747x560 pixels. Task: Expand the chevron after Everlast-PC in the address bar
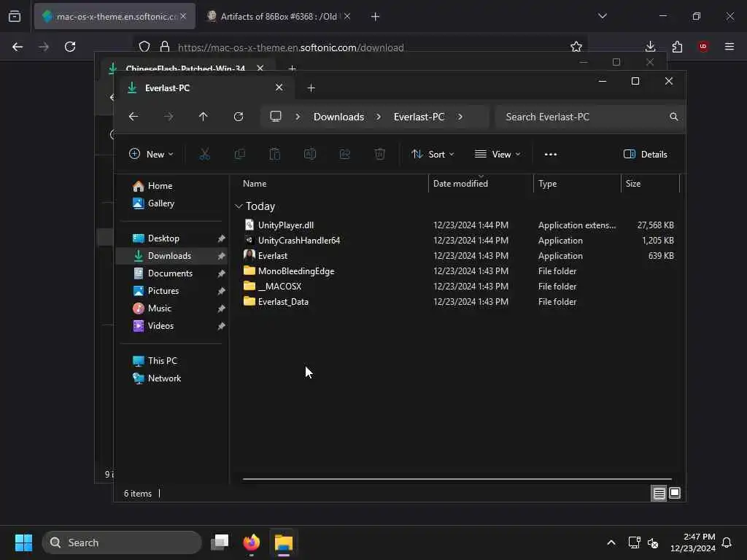(460, 117)
